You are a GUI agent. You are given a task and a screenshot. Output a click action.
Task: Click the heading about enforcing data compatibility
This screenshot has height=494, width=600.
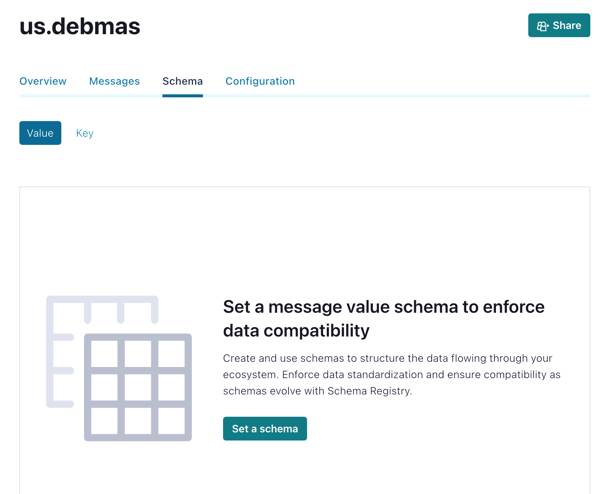pos(383,318)
